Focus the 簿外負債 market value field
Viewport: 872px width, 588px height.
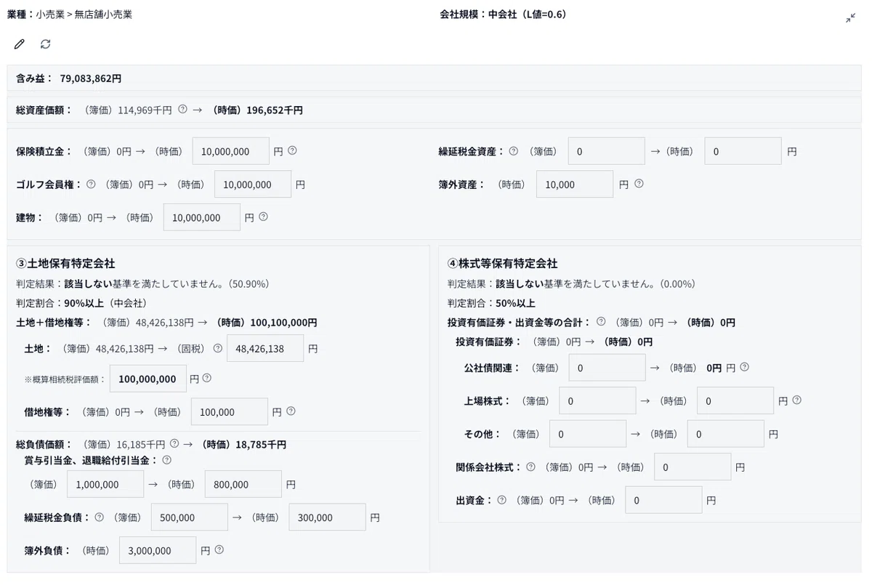158,550
